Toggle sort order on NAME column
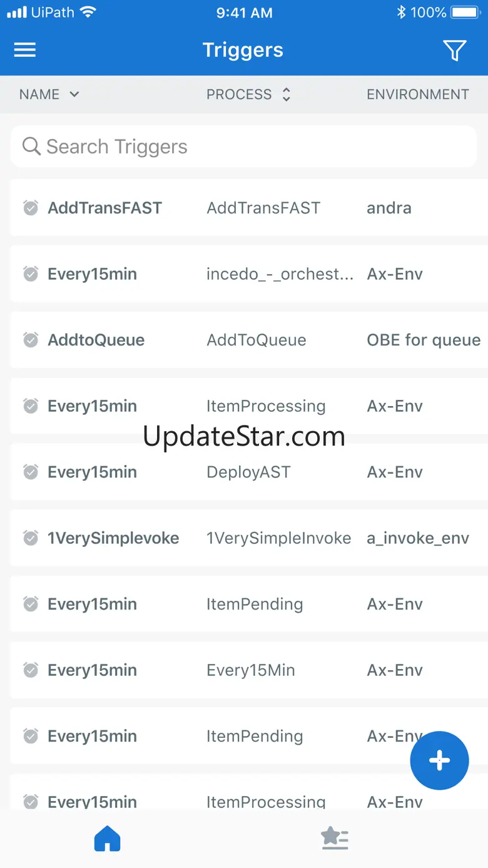The height and width of the screenshot is (868, 488). click(x=49, y=94)
